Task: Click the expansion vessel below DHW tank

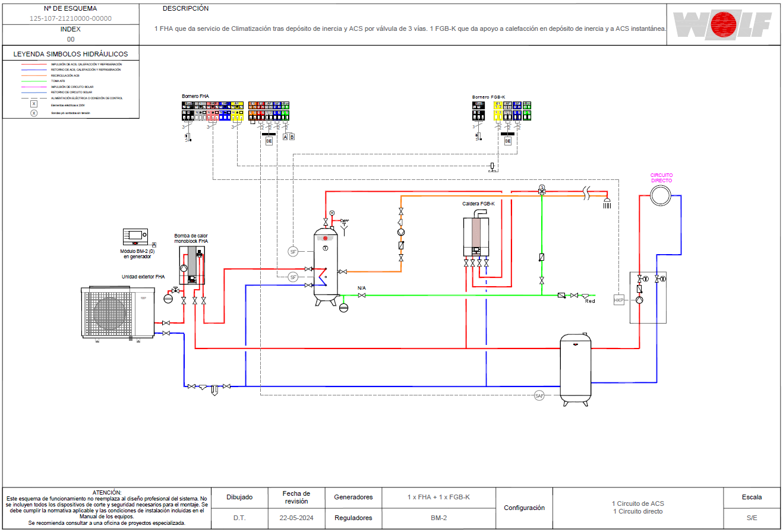Action: tap(343, 307)
